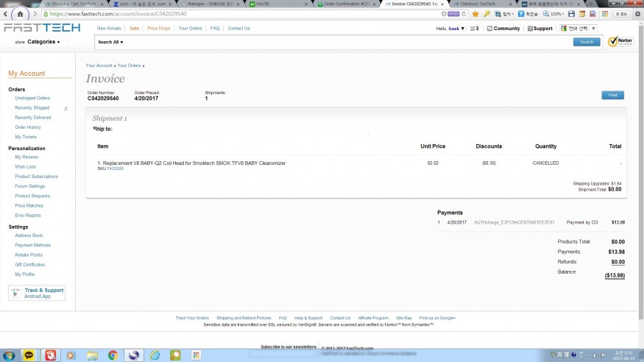Open browser settings gear icon
Image resolution: width=644 pixels, height=362 pixels.
pos(637,14)
